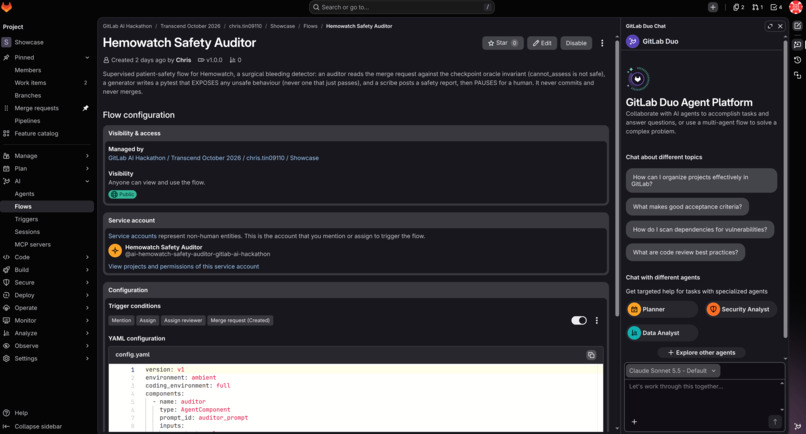Open assigned issues counter in top bar
Image resolution: width=806 pixels, height=434 pixels.
click(739, 7)
